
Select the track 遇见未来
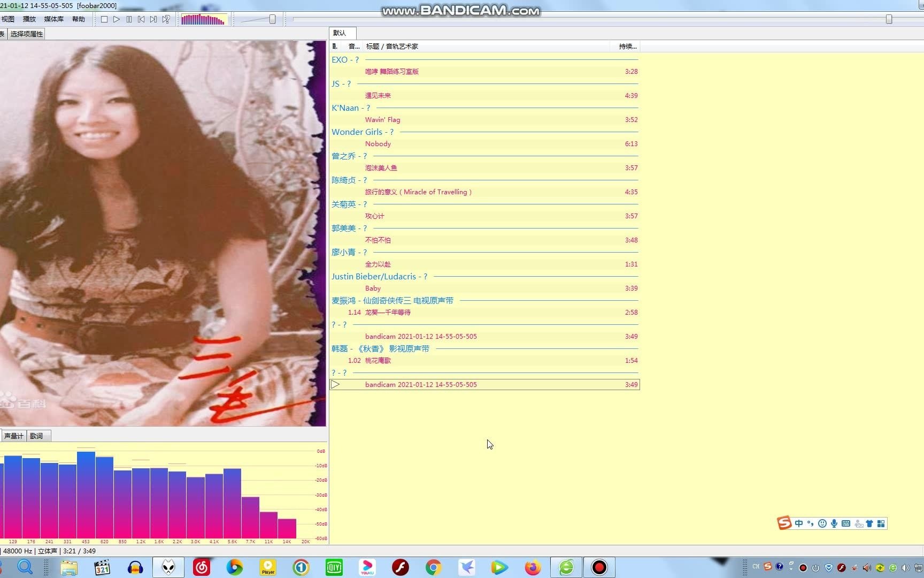[484, 96]
